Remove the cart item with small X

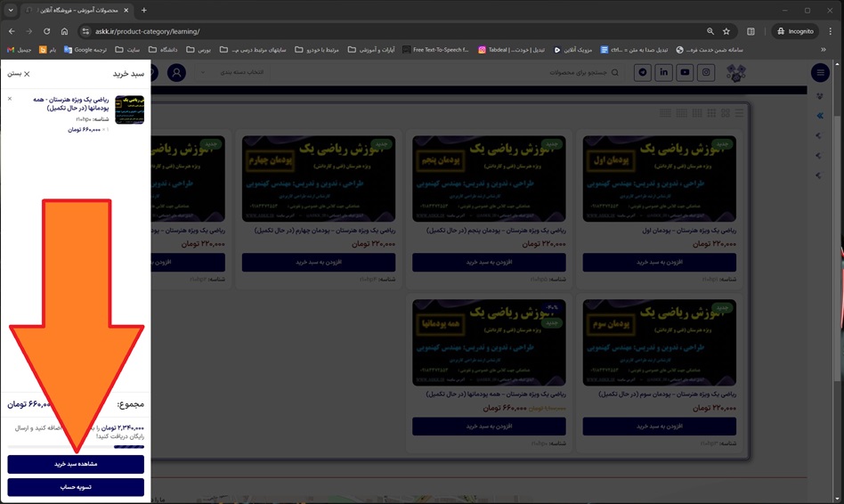coord(10,98)
